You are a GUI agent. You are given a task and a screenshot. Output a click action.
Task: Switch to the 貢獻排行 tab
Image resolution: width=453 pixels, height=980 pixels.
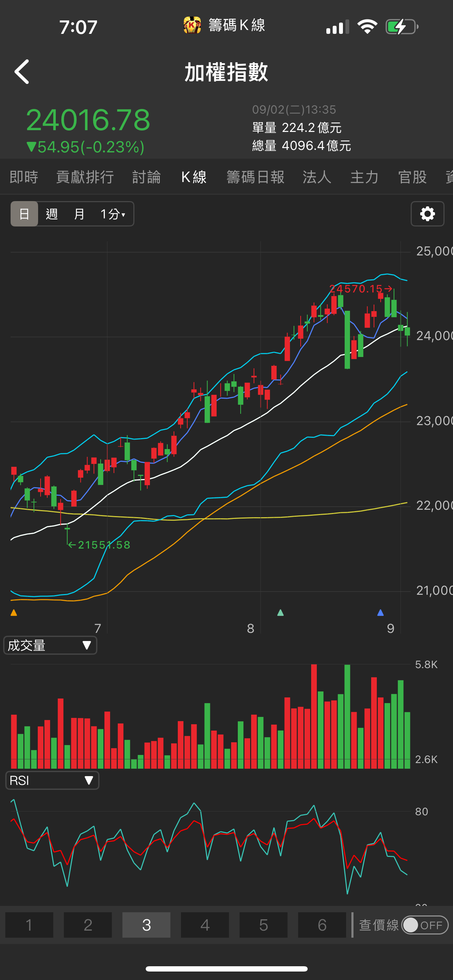85,177
